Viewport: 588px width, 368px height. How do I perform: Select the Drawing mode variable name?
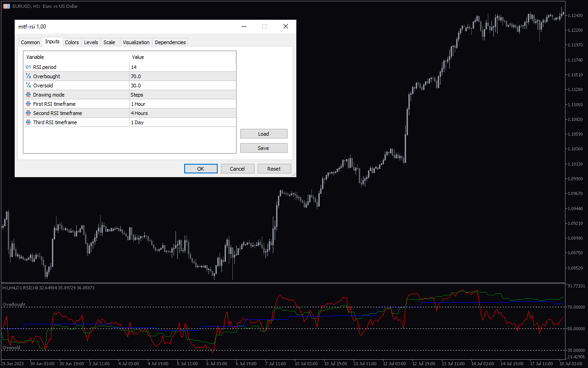click(49, 95)
